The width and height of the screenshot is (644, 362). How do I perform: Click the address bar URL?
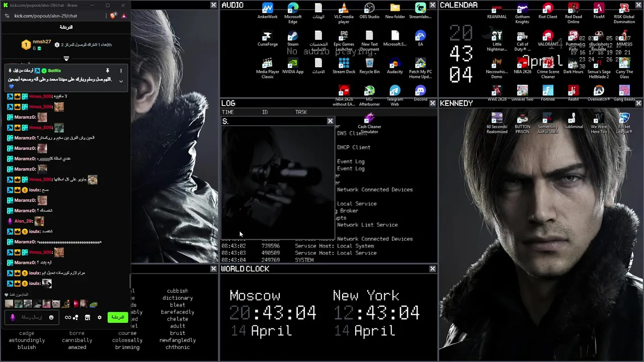click(46, 16)
